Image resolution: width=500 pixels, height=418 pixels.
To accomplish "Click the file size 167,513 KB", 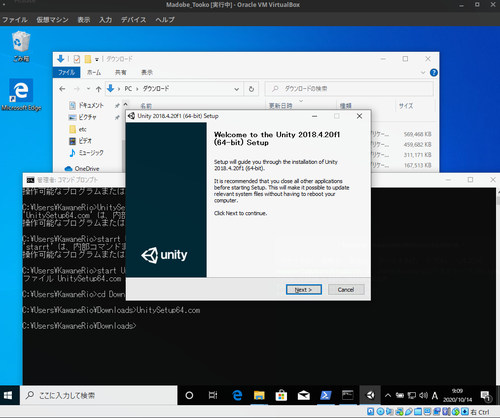I will pos(417,165).
